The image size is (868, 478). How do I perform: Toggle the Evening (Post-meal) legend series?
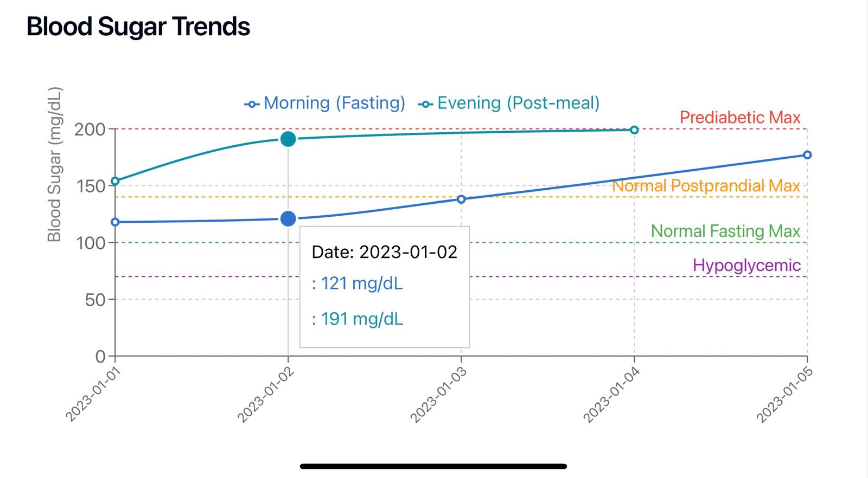click(518, 103)
